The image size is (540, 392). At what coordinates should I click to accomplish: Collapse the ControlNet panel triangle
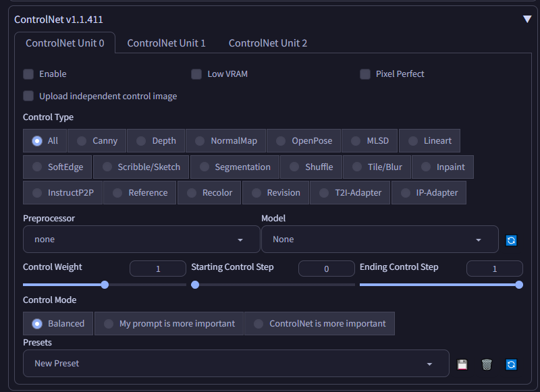527,19
